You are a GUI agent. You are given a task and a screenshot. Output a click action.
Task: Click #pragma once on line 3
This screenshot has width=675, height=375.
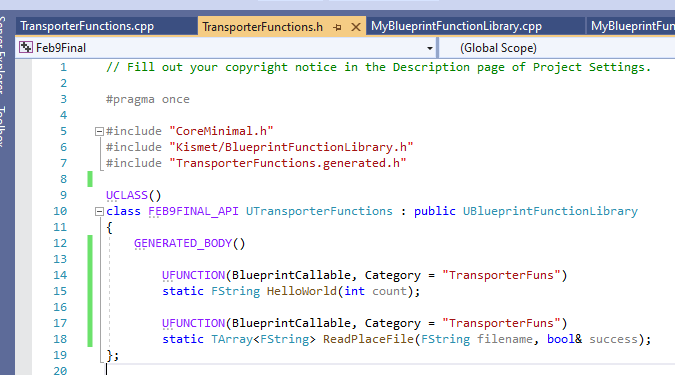pos(148,99)
